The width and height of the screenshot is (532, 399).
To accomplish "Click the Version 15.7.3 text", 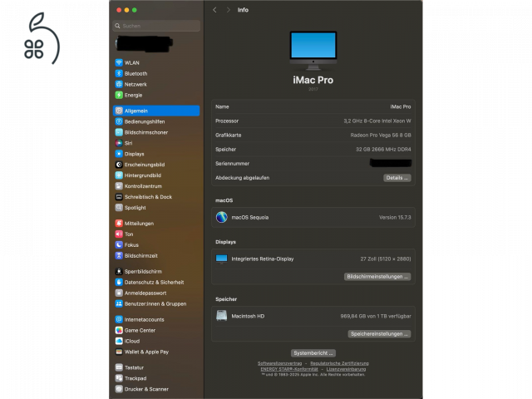I will (395, 218).
